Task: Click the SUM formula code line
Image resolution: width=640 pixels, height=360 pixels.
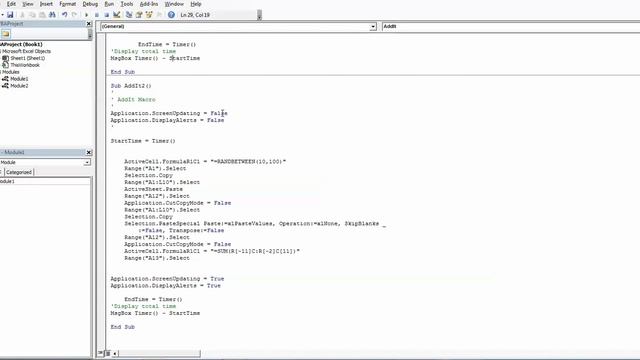Action: click(212, 251)
